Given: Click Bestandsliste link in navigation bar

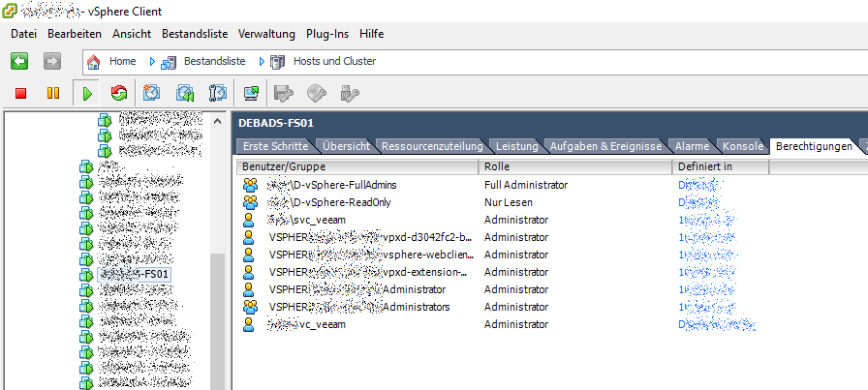Looking at the screenshot, I should pyautogui.click(x=215, y=61).
